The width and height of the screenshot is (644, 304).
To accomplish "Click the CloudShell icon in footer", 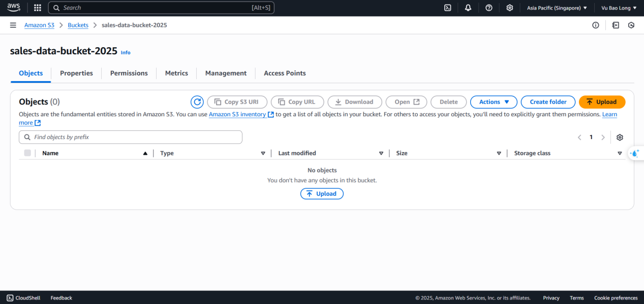I will point(10,298).
